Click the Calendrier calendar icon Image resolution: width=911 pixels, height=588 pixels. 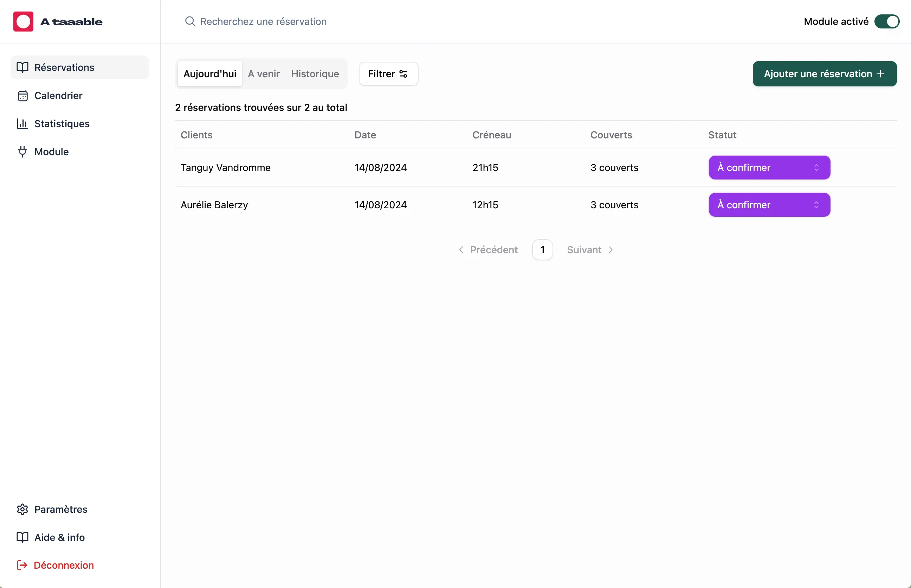point(22,96)
